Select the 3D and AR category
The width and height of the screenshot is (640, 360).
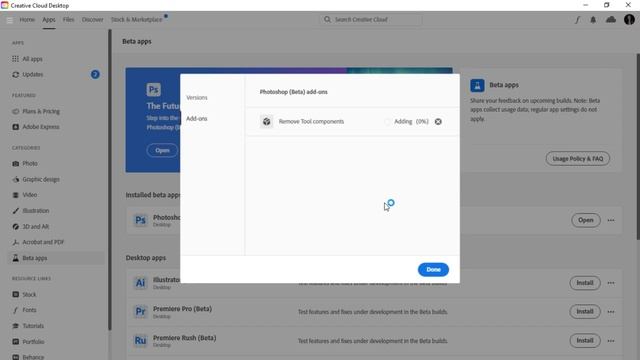click(36, 227)
